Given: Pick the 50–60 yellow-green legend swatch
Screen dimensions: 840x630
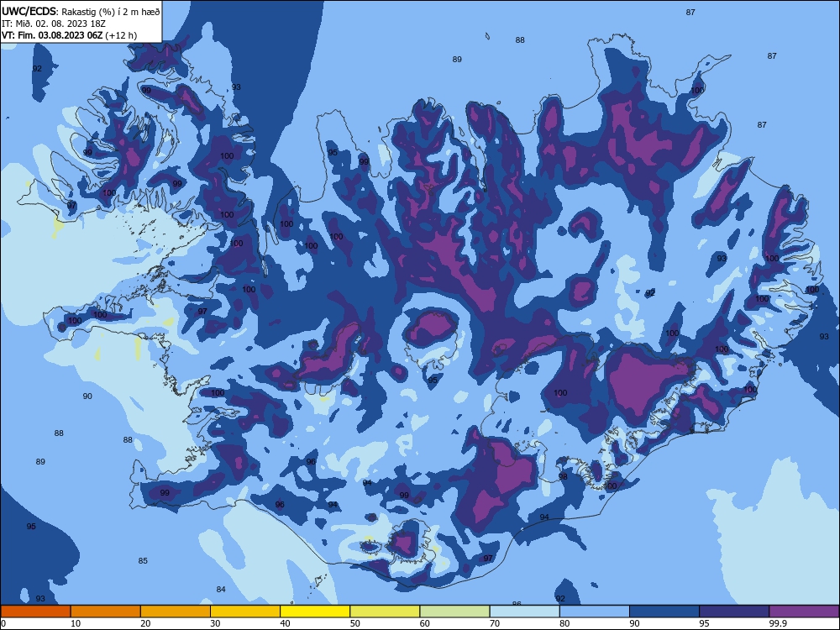Looking at the screenshot, I should pos(386,612).
